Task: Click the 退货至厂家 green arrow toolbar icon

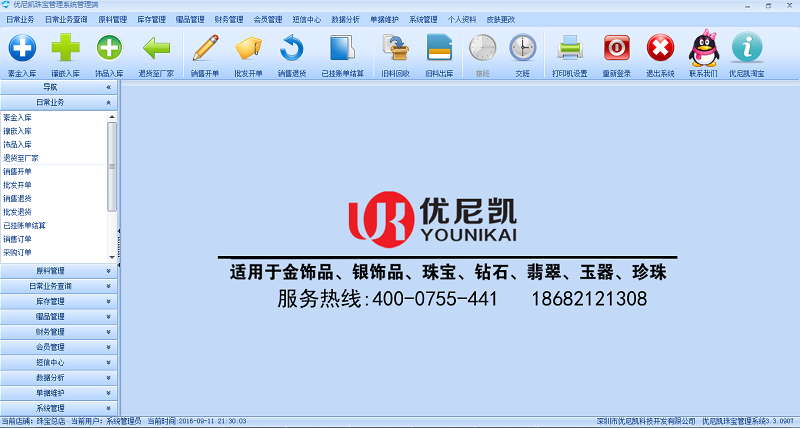Action: pos(156,48)
